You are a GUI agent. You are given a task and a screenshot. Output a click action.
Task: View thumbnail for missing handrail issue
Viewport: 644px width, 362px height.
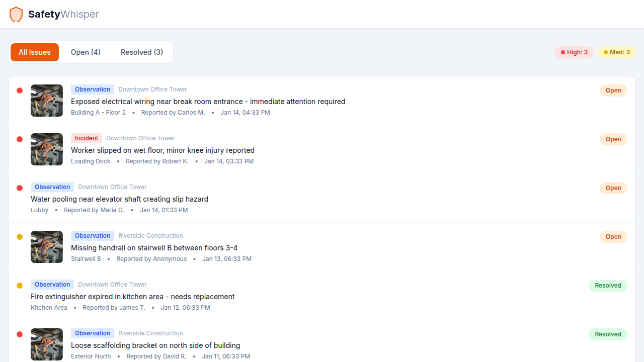pos(47,247)
